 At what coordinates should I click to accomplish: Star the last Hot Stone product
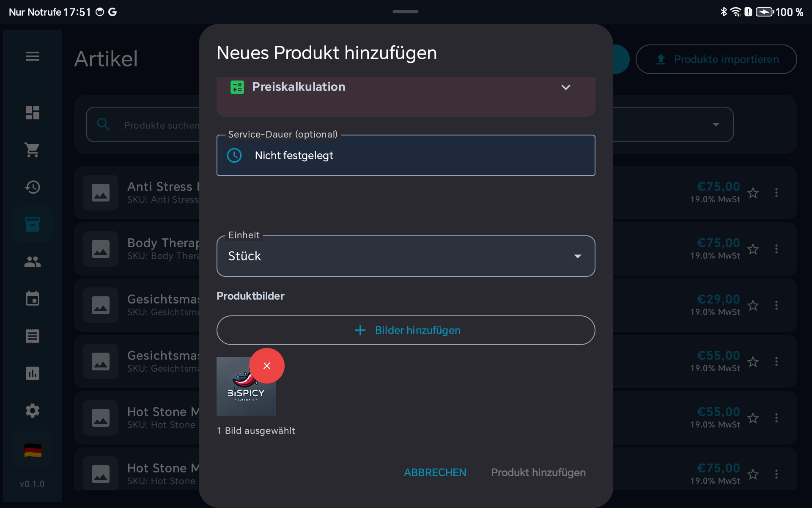[753, 475]
